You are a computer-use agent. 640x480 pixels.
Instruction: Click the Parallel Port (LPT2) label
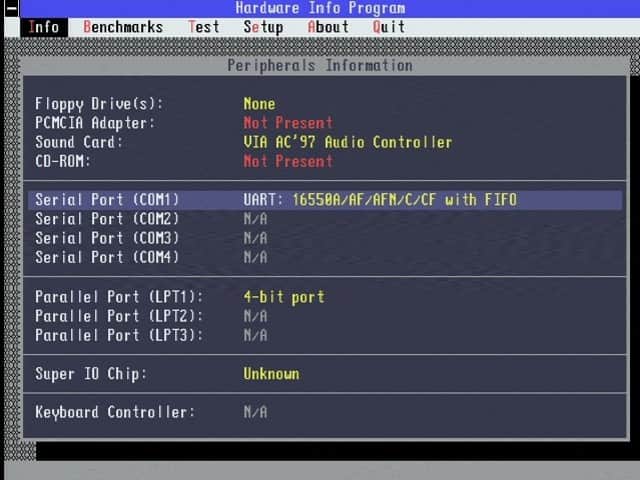coord(119,316)
